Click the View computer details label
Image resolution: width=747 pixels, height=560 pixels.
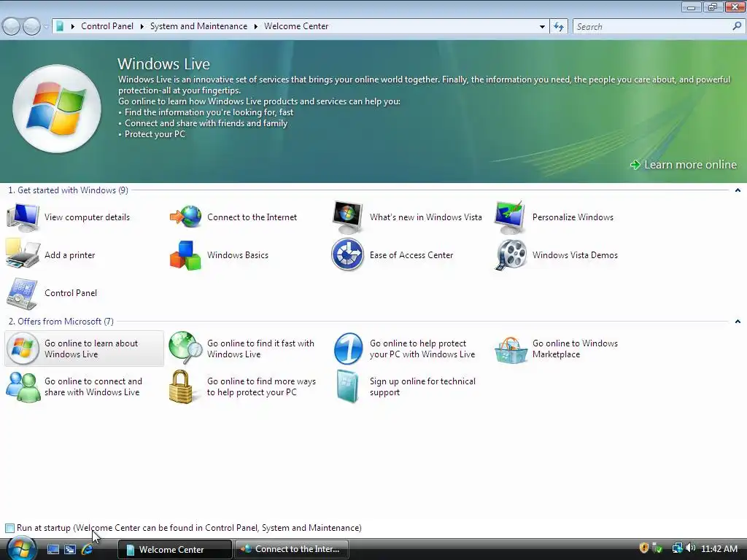pos(88,217)
